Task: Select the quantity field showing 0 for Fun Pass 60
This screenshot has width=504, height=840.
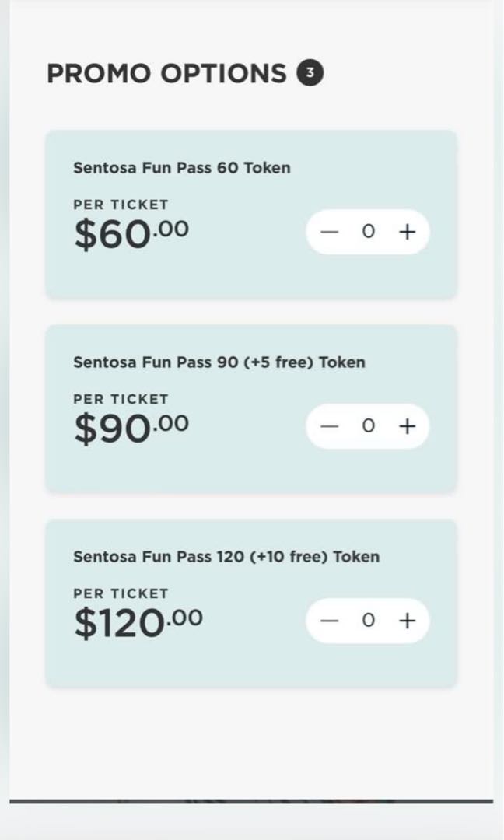Action: pyautogui.click(x=368, y=231)
